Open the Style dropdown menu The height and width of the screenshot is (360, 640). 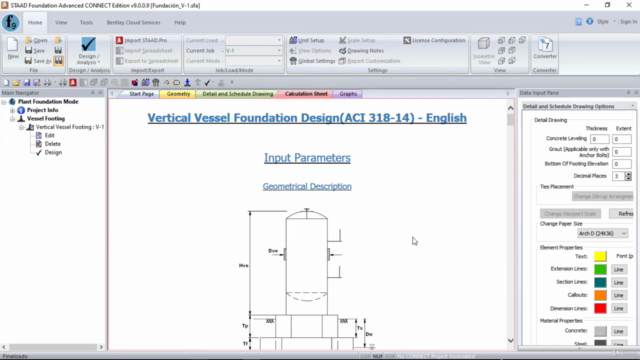[x=605, y=22]
